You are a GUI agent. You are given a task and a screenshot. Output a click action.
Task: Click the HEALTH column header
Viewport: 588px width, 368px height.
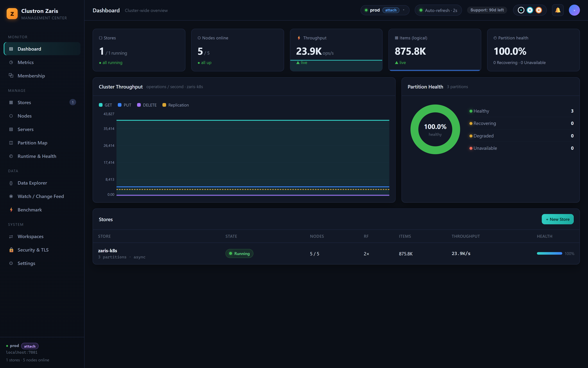(544, 236)
